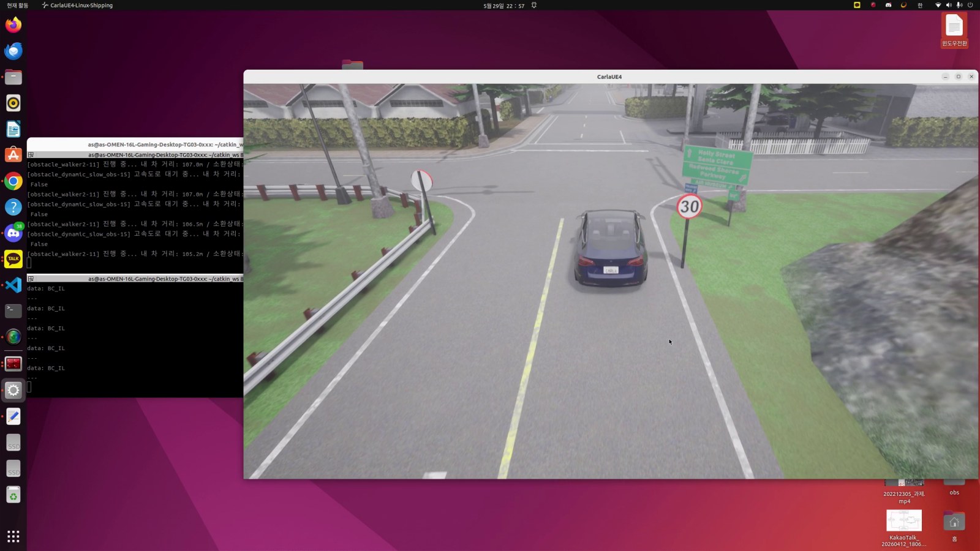Open the CarlaUE4-Linux-Shipping app menu

(77, 6)
